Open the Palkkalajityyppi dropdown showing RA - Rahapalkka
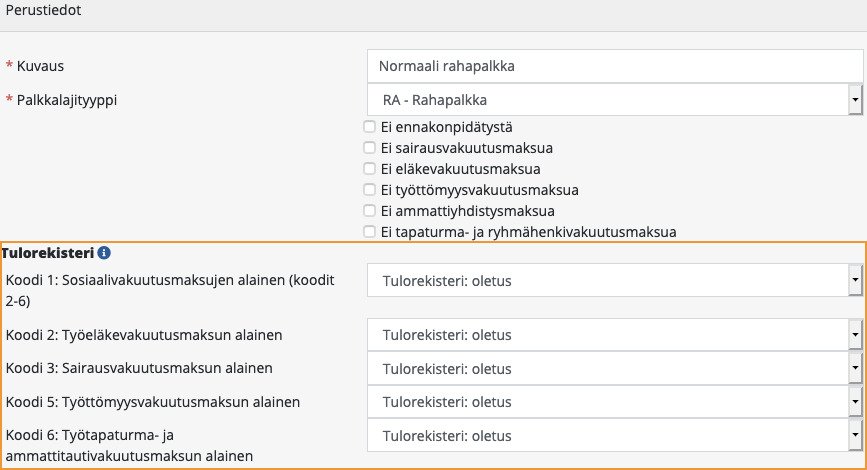The height and width of the screenshot is (470, 867). pyautogui.click(x=614, y=100)
